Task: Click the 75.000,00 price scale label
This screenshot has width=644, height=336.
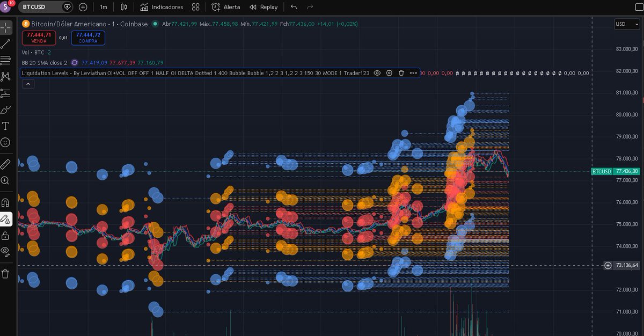Action: pos(627,224)
